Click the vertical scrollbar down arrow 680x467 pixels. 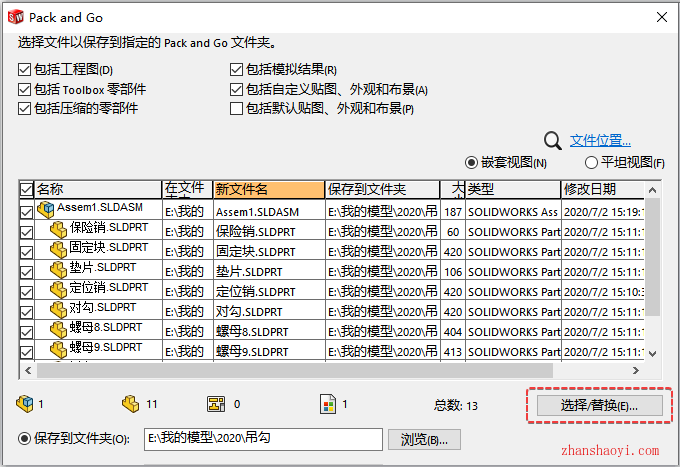(652, 354)
